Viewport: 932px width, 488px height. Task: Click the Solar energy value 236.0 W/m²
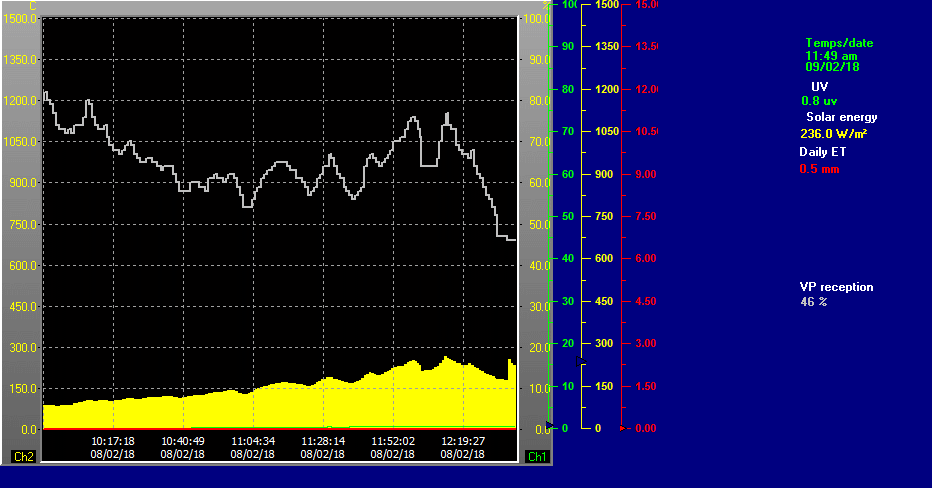click(x=832, y=134)
